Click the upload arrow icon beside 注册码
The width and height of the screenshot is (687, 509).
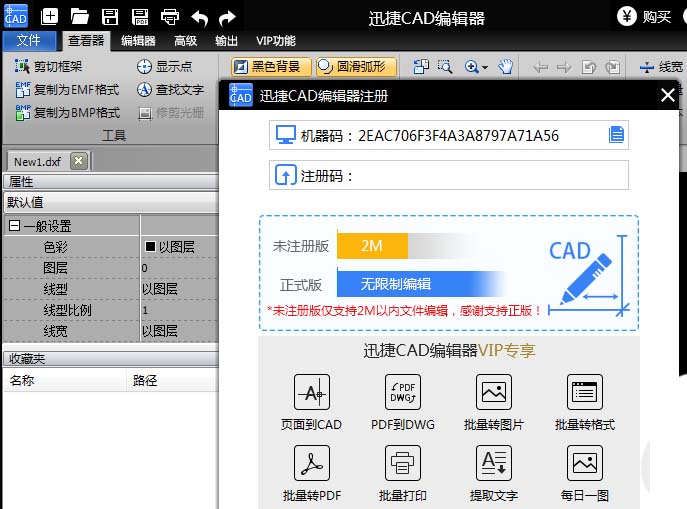286,175
